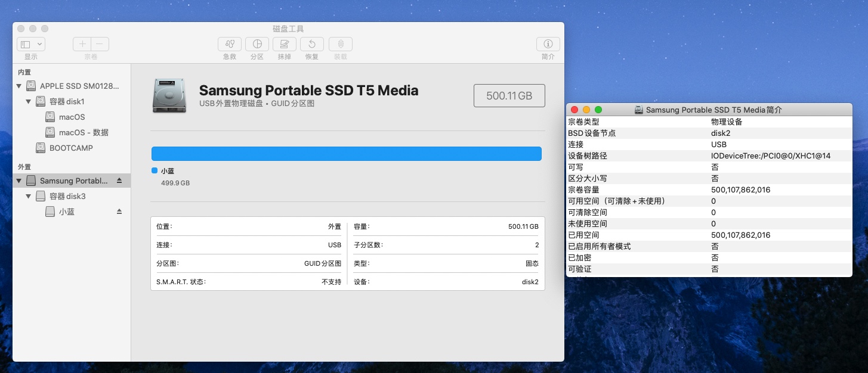Click the add volume plus button
The image size is (868, 373).
click(82, 44)
